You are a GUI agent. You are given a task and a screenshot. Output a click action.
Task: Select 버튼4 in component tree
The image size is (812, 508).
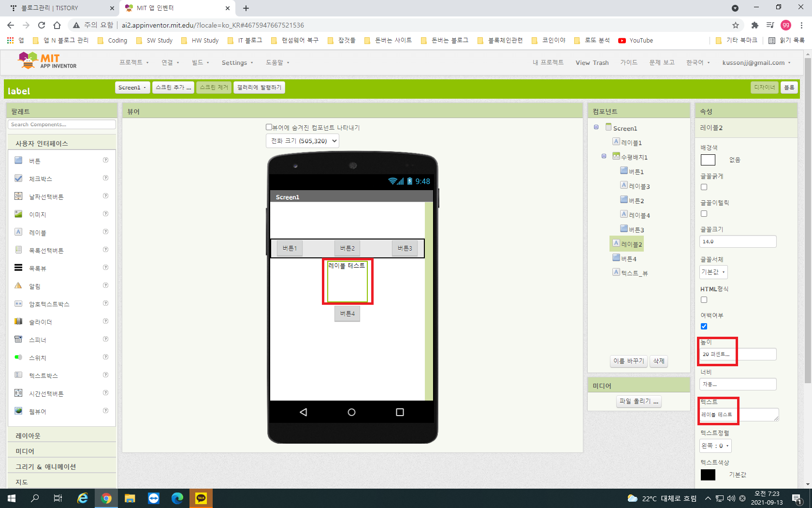pyautogui.click(x=628, y=259)
